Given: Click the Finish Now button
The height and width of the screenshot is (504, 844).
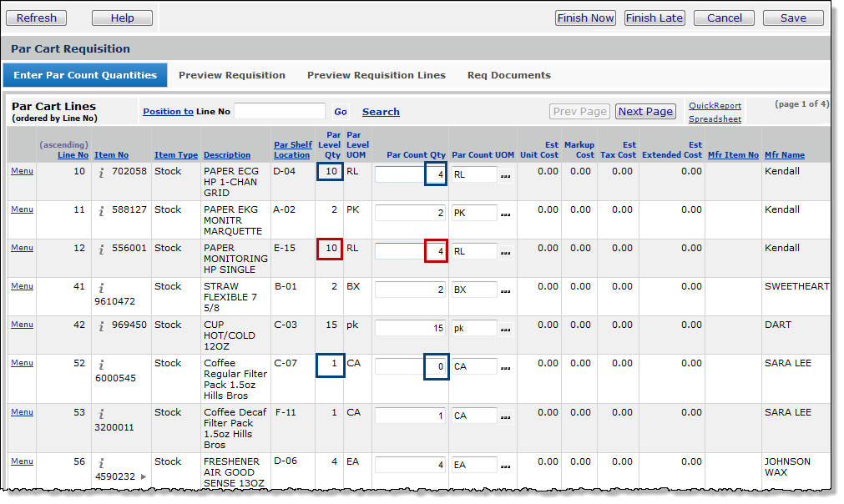Looking at the screenshot, I should click(x=585, y=18).
